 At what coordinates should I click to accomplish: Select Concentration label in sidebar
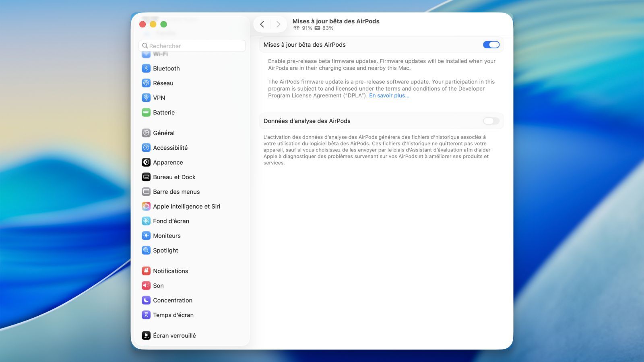tap(173, 300)
